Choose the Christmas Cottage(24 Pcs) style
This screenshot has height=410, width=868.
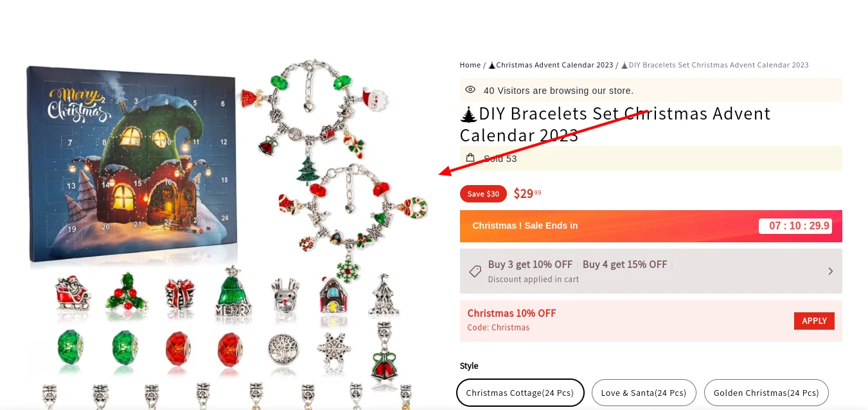click(520, 393)
